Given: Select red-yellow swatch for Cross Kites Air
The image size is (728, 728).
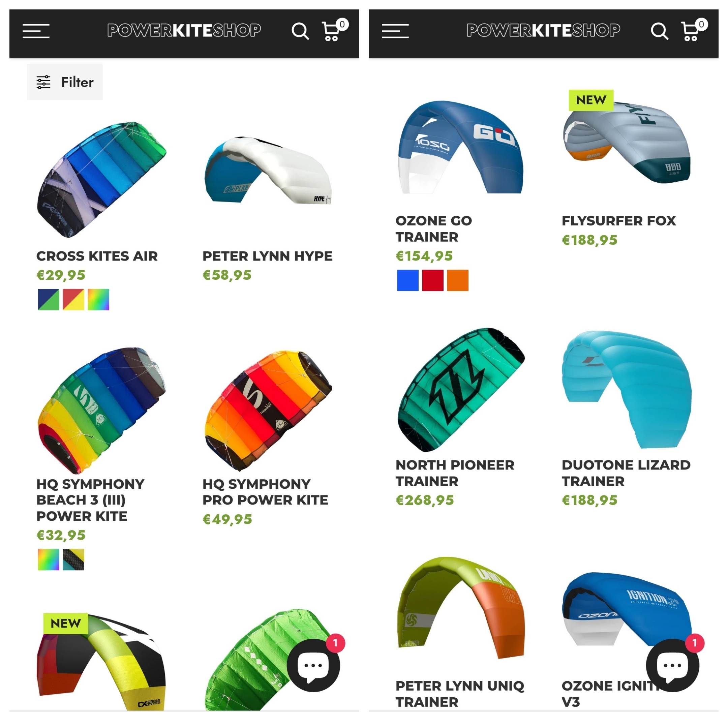Looking at the screenshot, I should (x=73, y=300).
